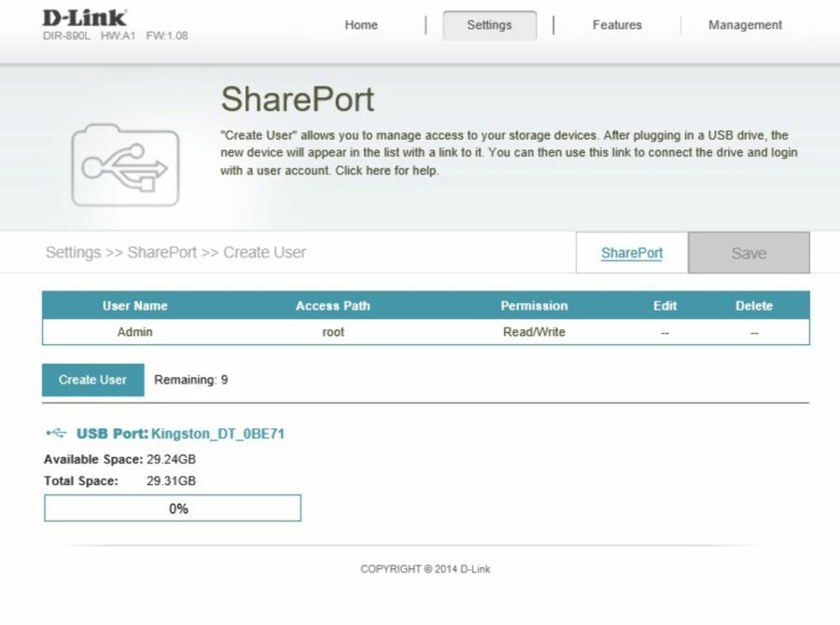Click the small USB symbol beside USB Port

point(56,434)
